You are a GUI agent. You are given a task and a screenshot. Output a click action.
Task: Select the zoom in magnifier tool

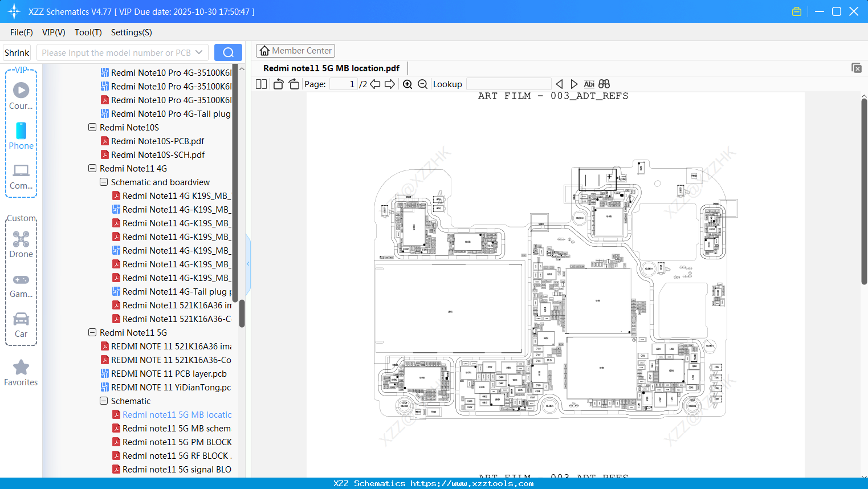(407, 84)
